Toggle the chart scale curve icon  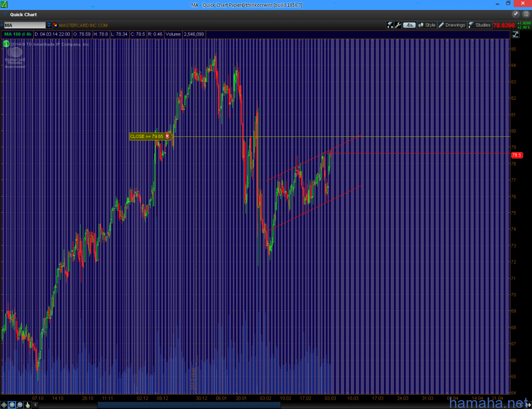[515, 34]
